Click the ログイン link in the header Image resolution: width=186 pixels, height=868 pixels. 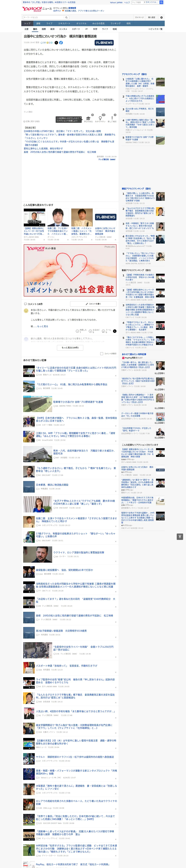point(57,11)
